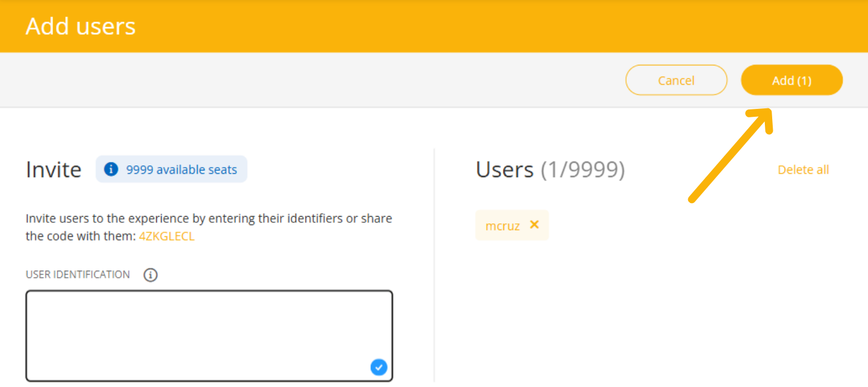
Task: Click the (1/9999) user counter
Action: pos(583,170)
